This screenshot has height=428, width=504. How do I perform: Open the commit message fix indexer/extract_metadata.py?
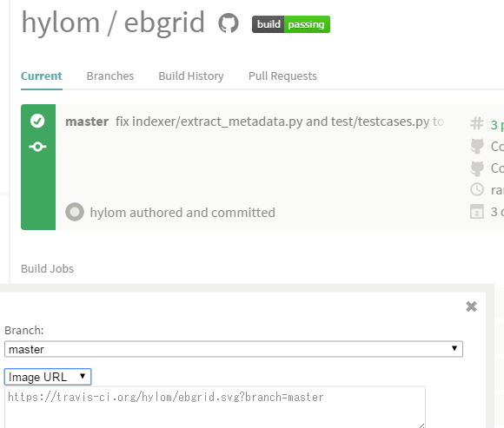coord(280,122)
